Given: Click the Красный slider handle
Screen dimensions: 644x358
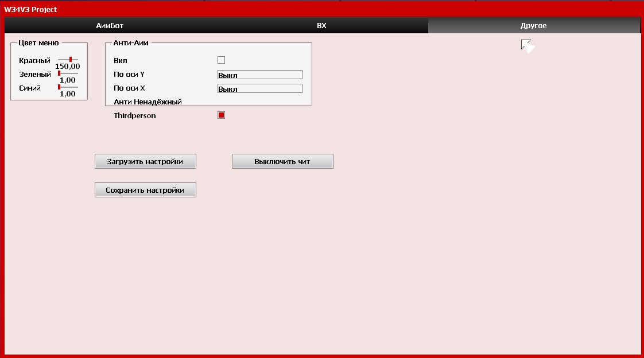Looking at the screenshot, I should click(71, 60).
